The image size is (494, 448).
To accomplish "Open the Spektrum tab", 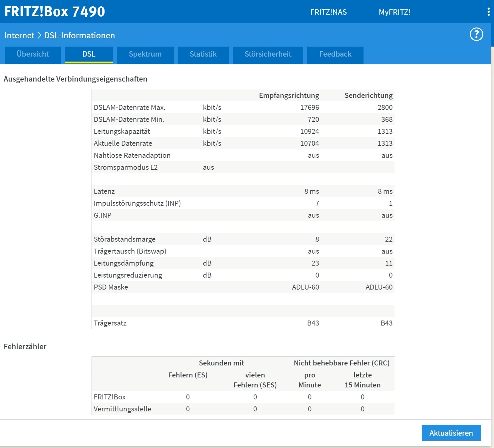I will coord(145,54).
